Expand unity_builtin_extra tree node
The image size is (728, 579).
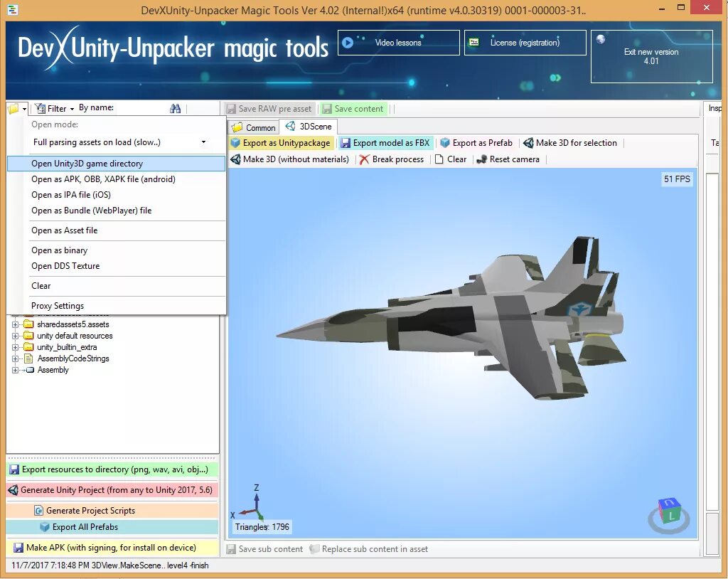(x=15, y=348)
